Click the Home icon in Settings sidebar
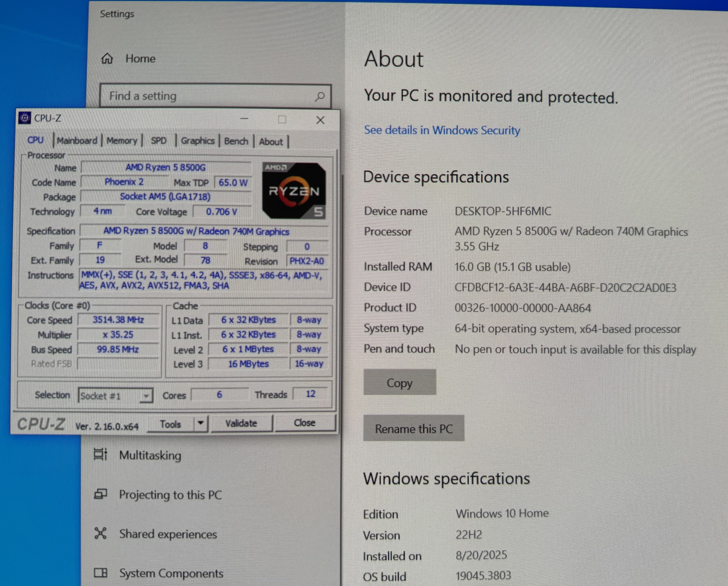 point(107,58)
